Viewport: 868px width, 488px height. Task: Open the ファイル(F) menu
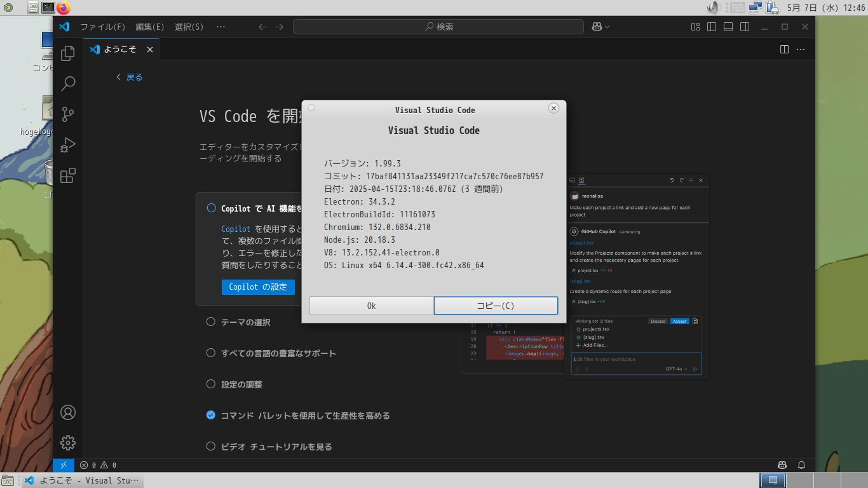[103, 27]
